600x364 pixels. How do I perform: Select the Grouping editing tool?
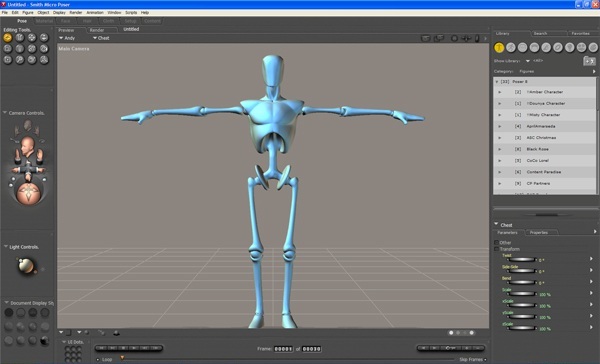tap(7, 60)
